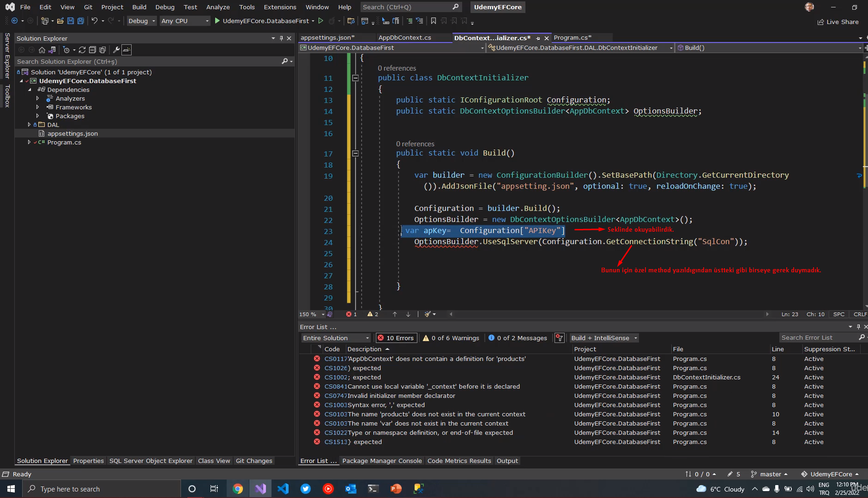Open the New Project icon

tap(44, 21)
